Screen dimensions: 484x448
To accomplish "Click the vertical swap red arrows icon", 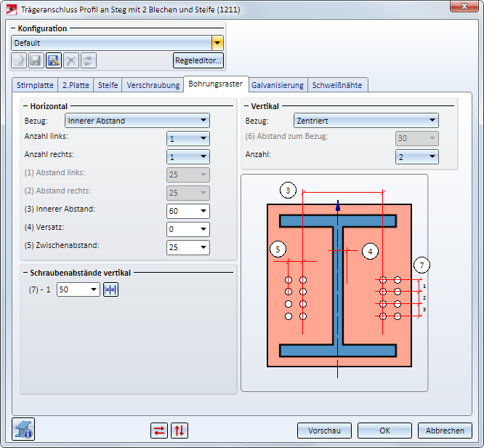I will click(179, 431).
